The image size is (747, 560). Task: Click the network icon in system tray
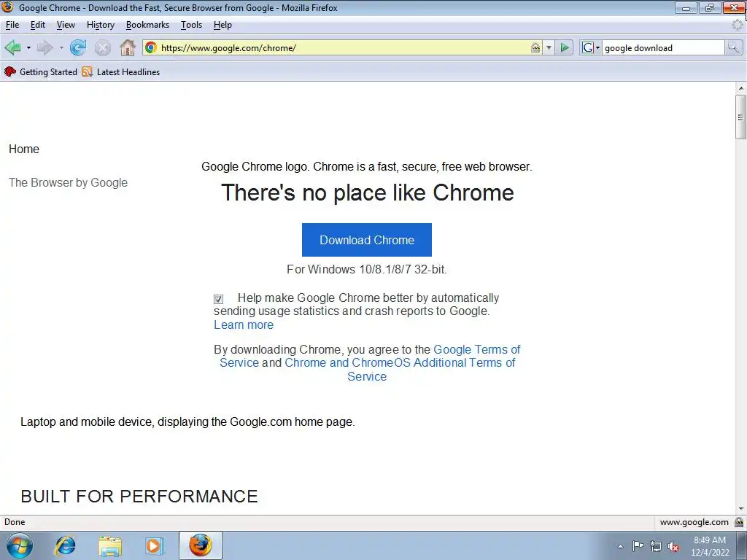pos(656,546)
